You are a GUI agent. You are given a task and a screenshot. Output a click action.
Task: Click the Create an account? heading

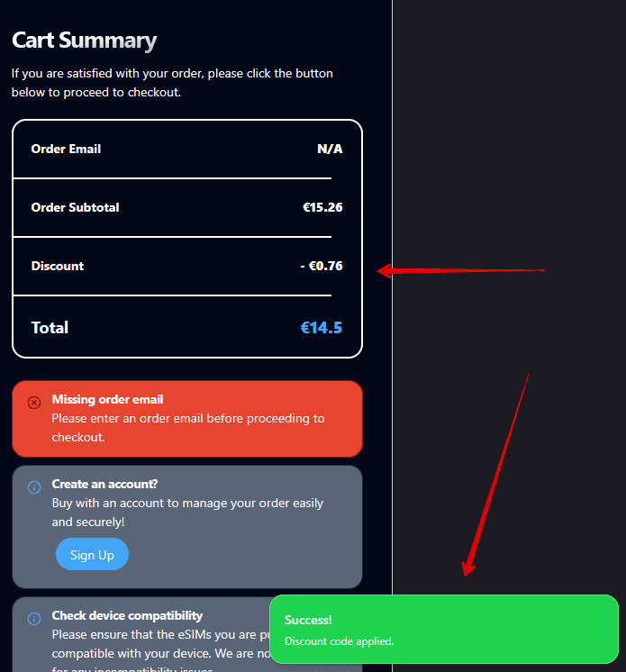[x=104, y=484]
